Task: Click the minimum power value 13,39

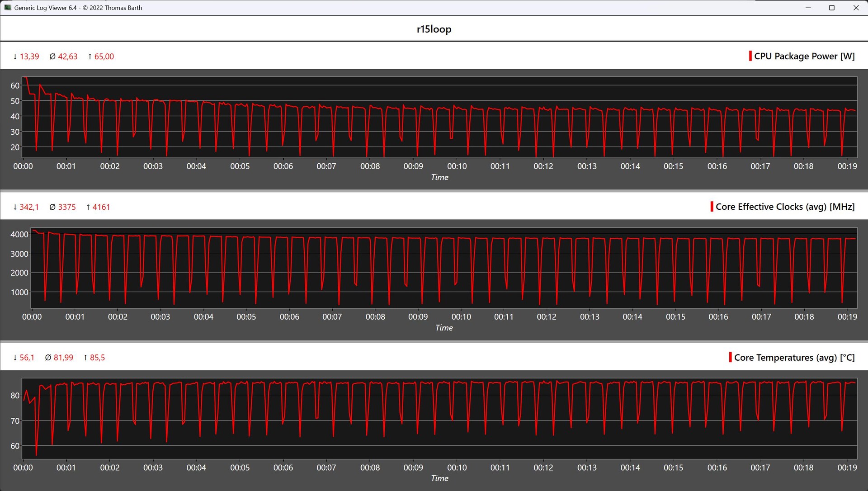Action: (x=29, y=57)
